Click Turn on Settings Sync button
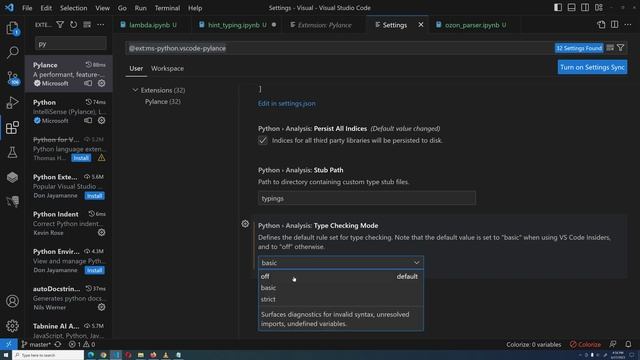This screenshot has width=640, height=360. pyautogui.click(x=592, y=67)
